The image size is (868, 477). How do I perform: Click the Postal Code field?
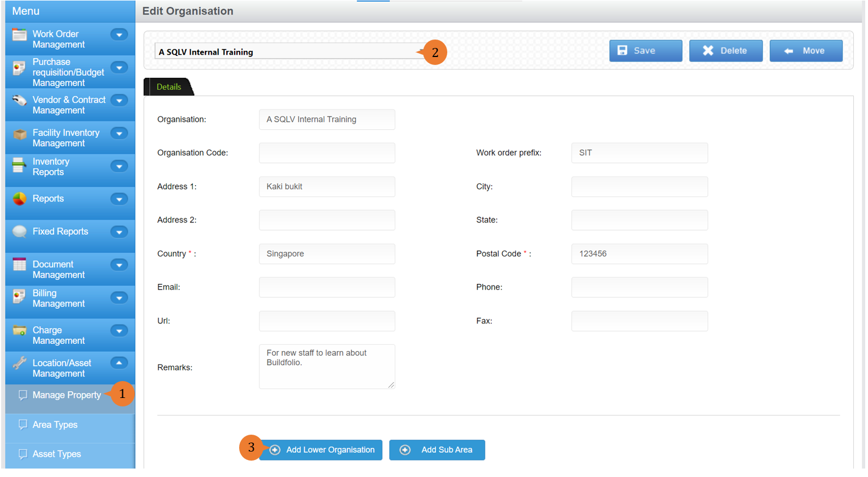(640, 254)
